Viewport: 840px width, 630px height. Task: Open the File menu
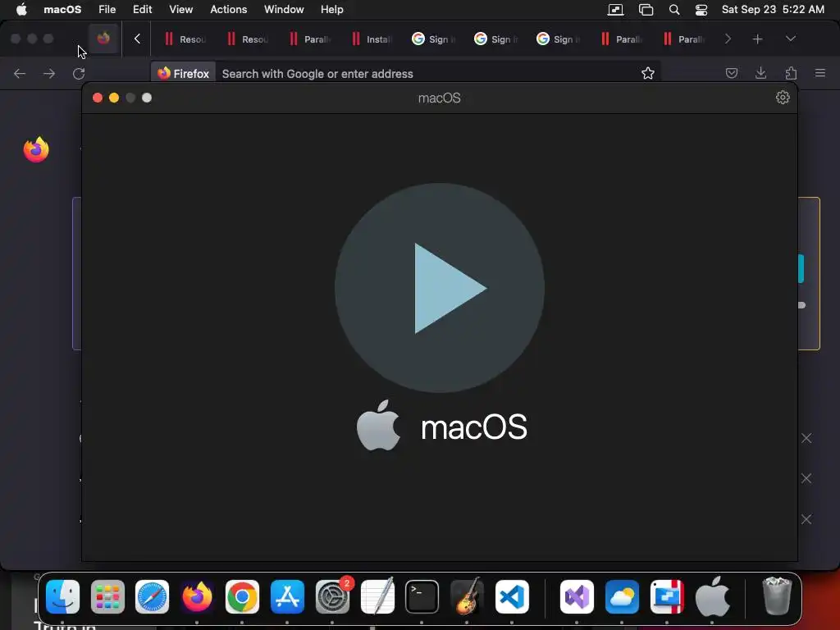(107, 9)
